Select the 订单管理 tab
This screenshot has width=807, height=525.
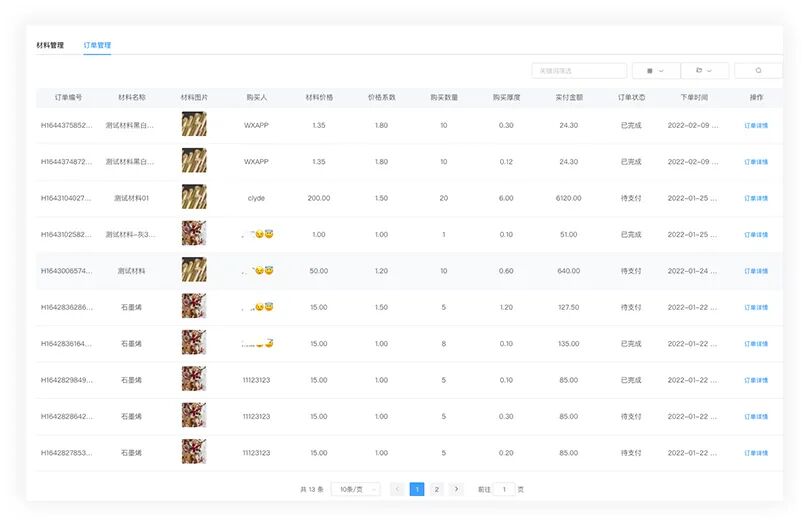tap(97, 45)
